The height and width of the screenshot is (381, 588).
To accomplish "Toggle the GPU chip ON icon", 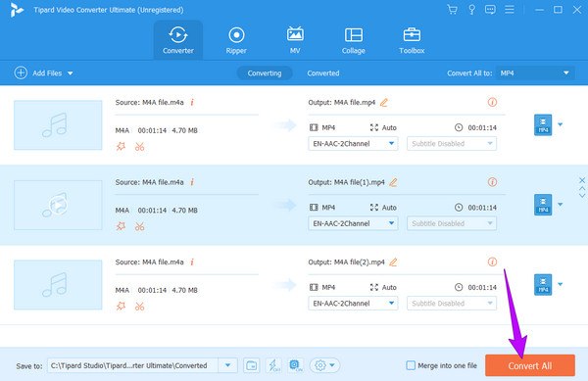I will pos(296,365).
